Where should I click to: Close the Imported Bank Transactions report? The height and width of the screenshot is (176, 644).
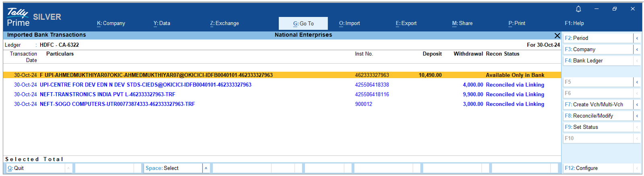coord(557,35)
